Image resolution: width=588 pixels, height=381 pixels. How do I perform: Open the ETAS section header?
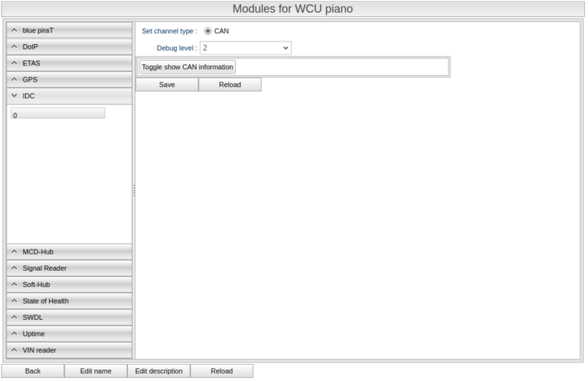pos(69,63)
